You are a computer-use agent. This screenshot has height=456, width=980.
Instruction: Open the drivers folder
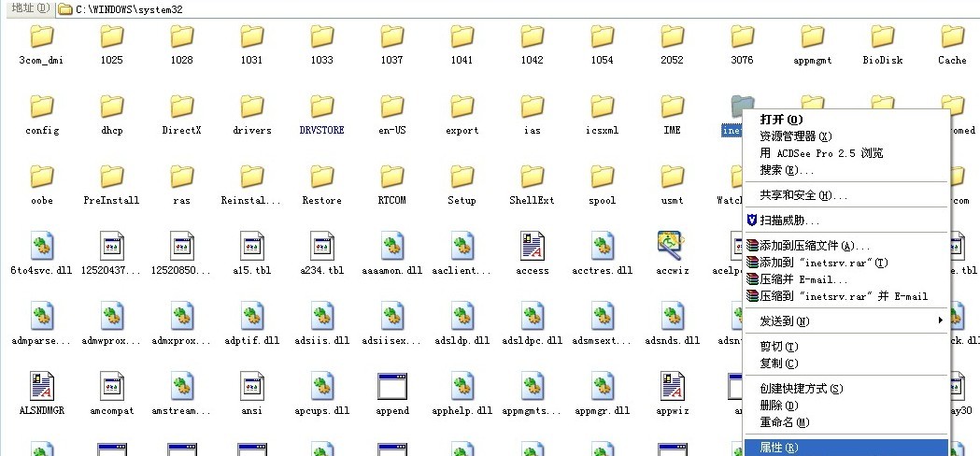pos(252,107)
